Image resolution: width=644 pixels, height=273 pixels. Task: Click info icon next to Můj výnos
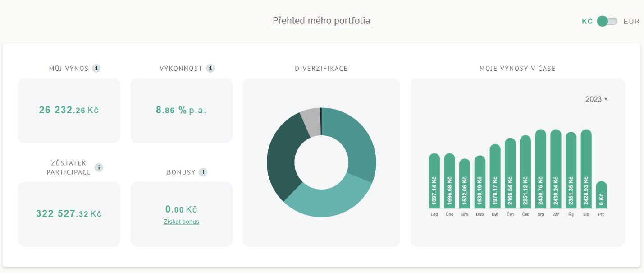(96, 69)
